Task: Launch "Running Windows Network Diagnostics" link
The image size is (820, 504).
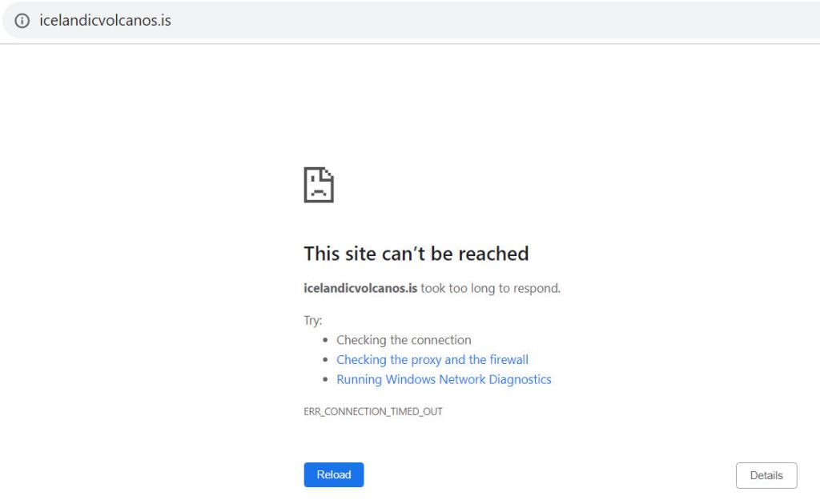Action: tap(444, 379)
